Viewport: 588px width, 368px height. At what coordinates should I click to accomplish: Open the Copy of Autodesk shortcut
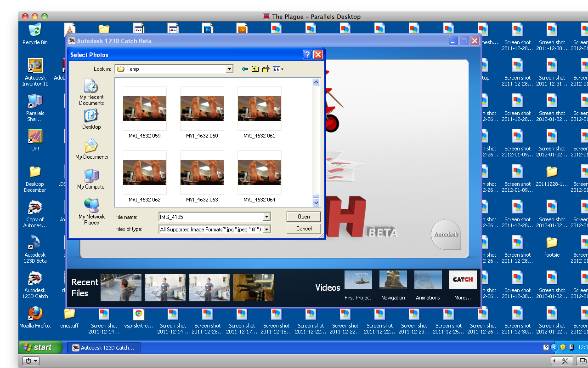[35, 214]
